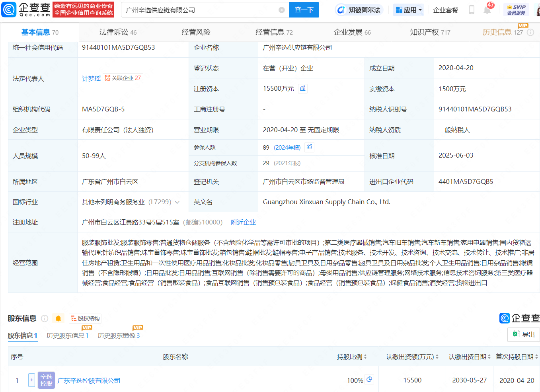Viewport: 540px width, 392px height.
Task: Select 历史股东信息 1 sub-tab
Action: [68, 335]
